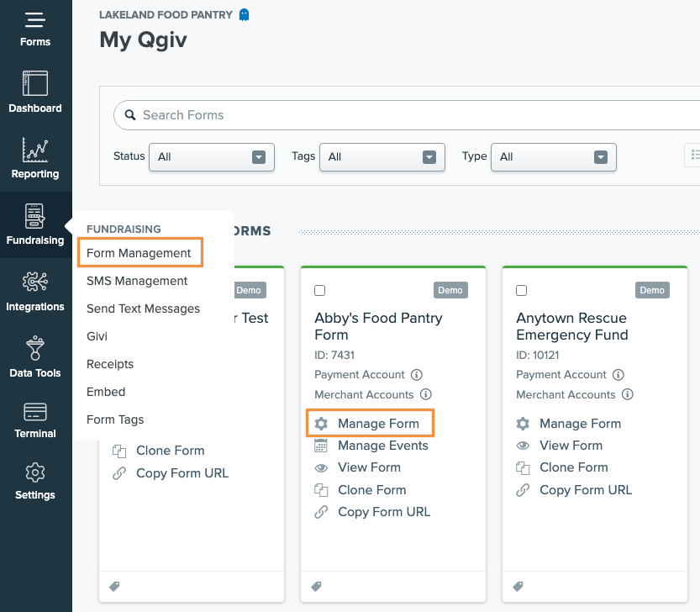Screen dimensions: 700x612
Task: Choose SMS Management in Fundraising menu
Action: point(137,281)
